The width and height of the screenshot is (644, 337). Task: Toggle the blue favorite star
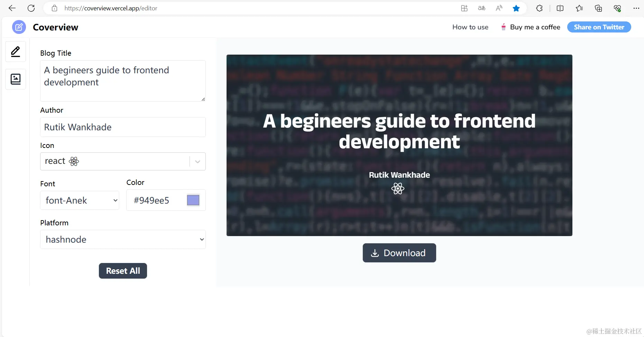(516, 8)
